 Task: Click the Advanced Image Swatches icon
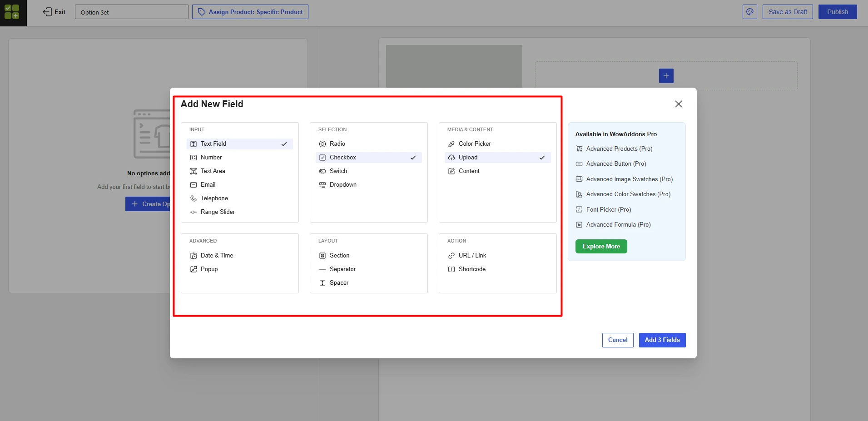point(579,179)
